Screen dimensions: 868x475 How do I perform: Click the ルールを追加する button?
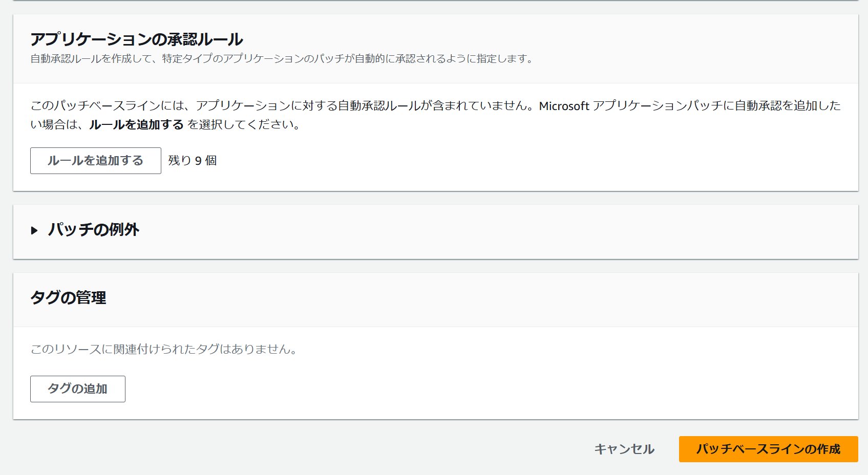click(x=95, y=161)
